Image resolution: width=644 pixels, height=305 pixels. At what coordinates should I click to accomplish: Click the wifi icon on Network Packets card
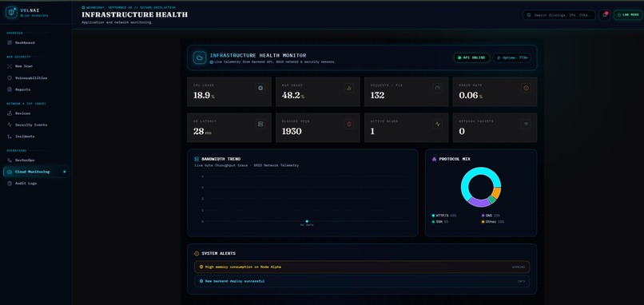click(x=526, y=124)
